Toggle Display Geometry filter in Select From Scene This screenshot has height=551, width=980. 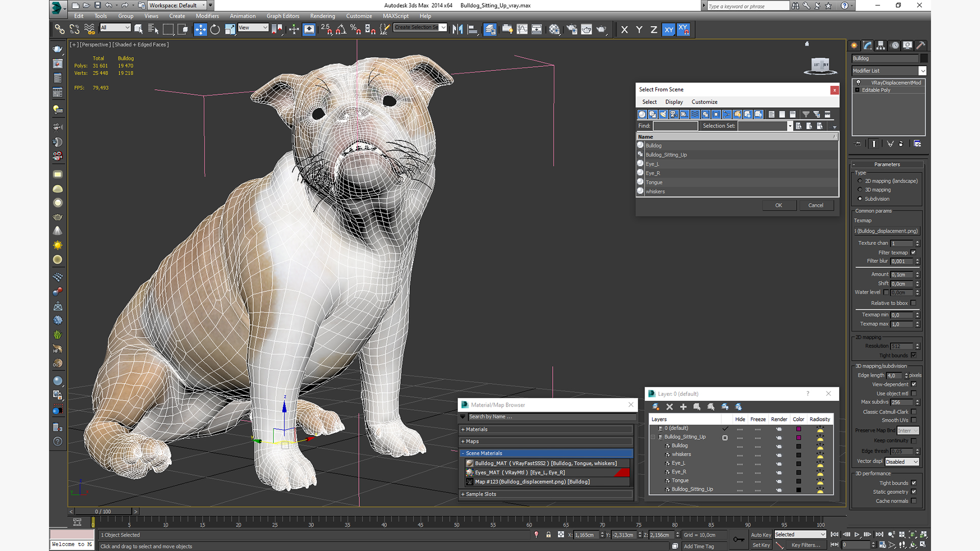pyautogui.click(x=642, y=114)
